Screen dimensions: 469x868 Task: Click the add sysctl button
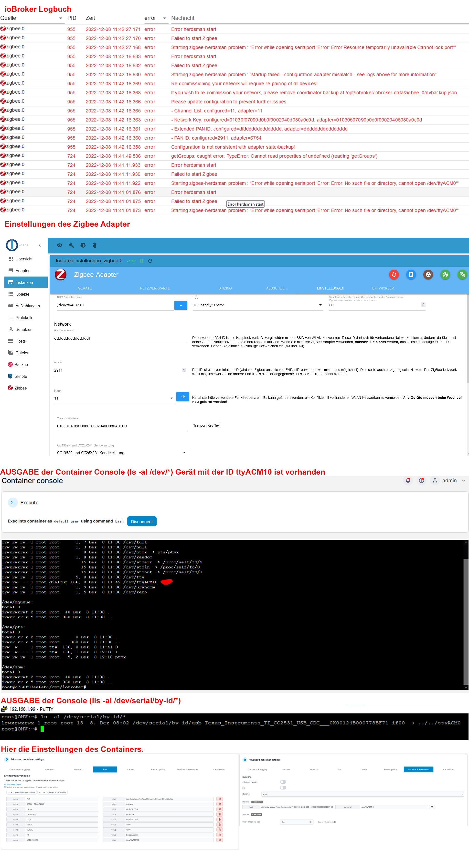coord(256,814)
